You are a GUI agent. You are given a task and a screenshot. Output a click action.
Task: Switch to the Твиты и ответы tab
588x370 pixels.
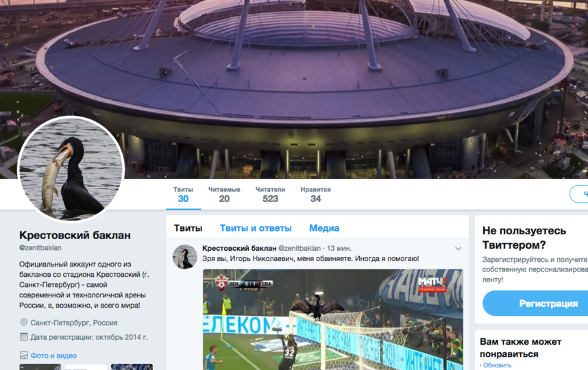tap(256, 228)
